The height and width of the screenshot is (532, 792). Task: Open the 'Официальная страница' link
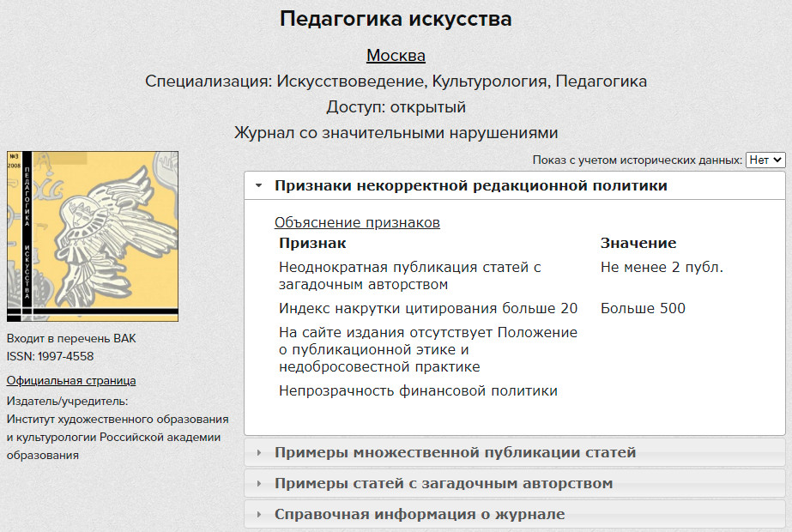tap(71, 380)
